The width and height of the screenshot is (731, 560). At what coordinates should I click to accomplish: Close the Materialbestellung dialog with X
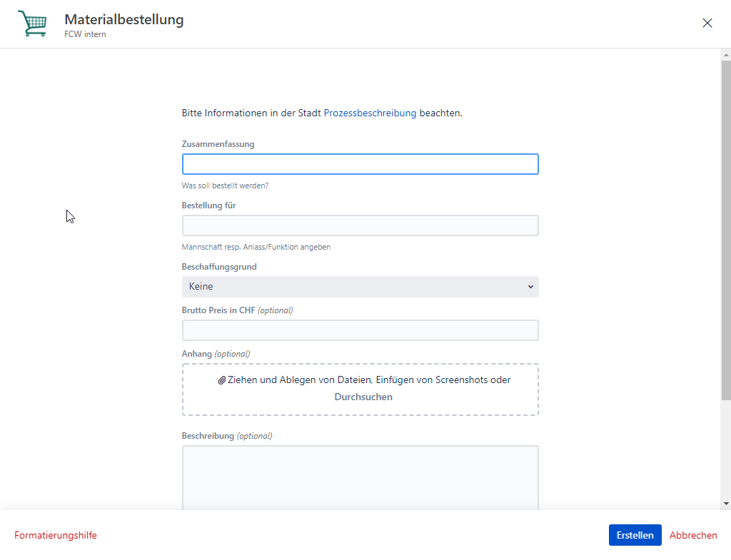point(707,23)
